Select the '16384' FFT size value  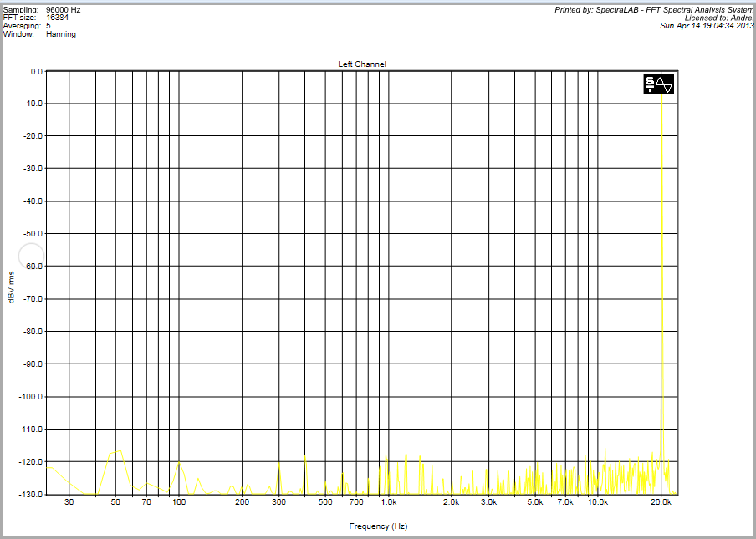[x=58, y=18]
